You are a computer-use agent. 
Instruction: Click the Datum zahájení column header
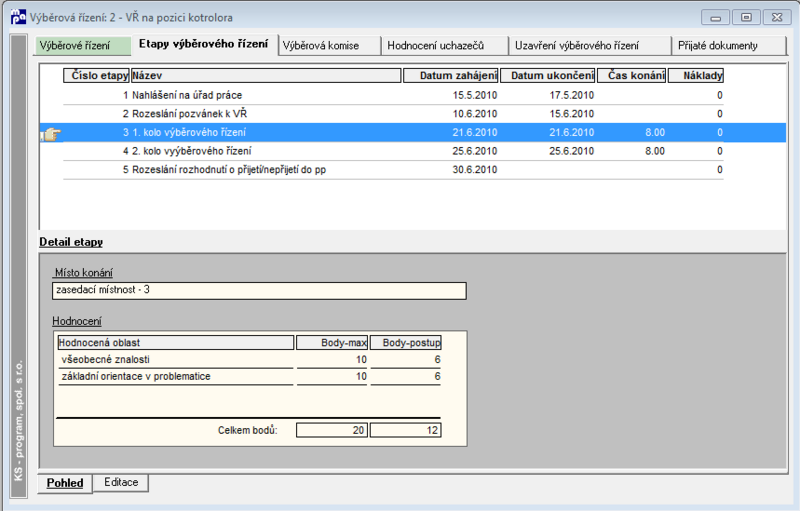(x=451, y=75)
